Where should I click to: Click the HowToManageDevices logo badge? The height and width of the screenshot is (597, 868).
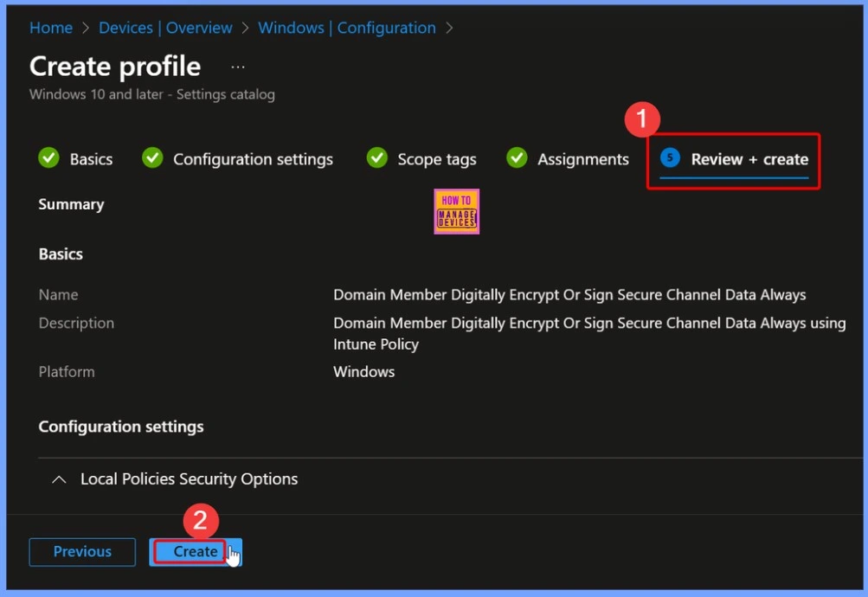pyautogui.click(x=456, y=210)
